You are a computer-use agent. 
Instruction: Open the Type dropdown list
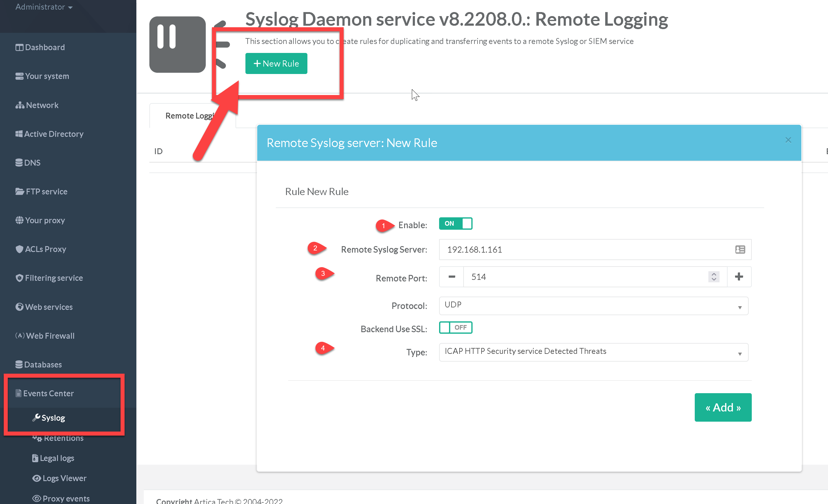click(593, 352)
